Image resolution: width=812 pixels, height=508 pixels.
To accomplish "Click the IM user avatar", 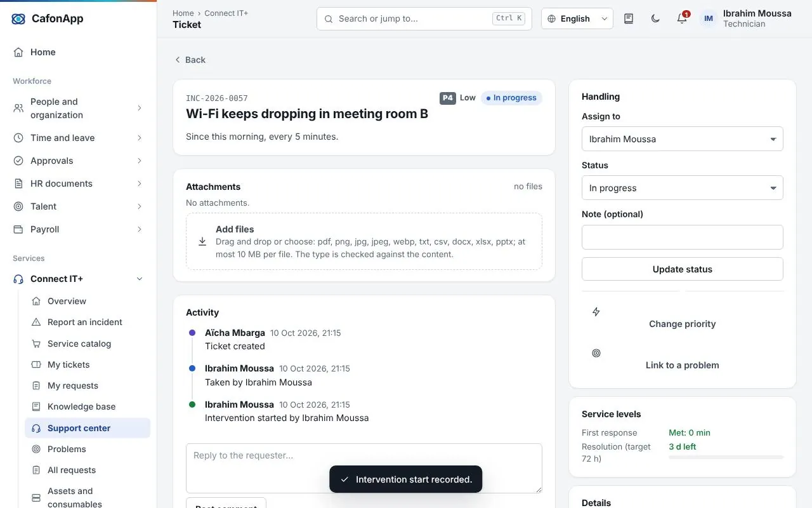I will 709,18.
